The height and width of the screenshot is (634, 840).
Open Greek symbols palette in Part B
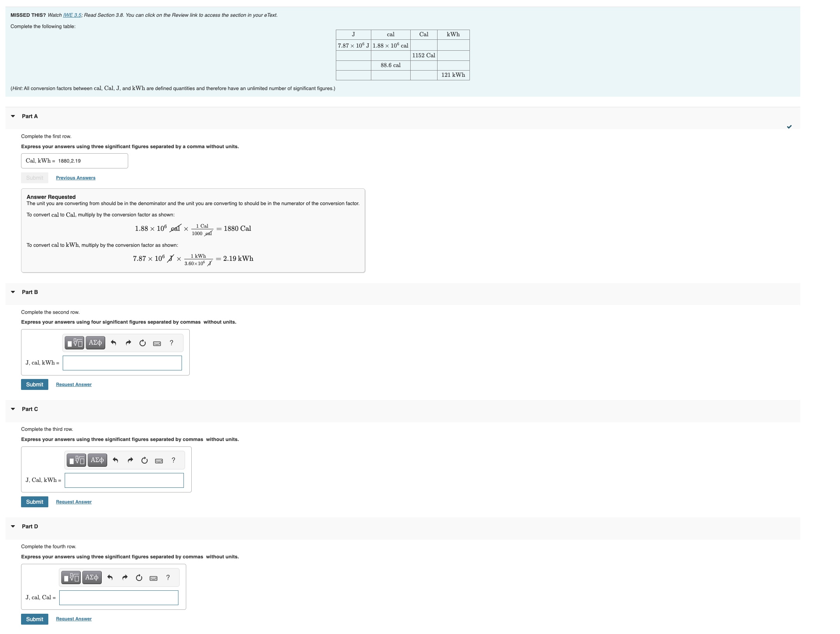[95, 343]
